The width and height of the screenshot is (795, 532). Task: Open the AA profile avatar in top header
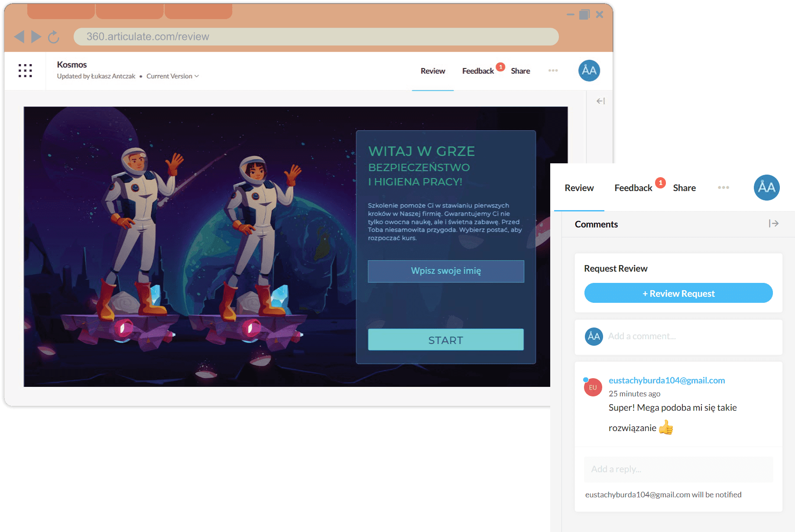click(589, 70)
